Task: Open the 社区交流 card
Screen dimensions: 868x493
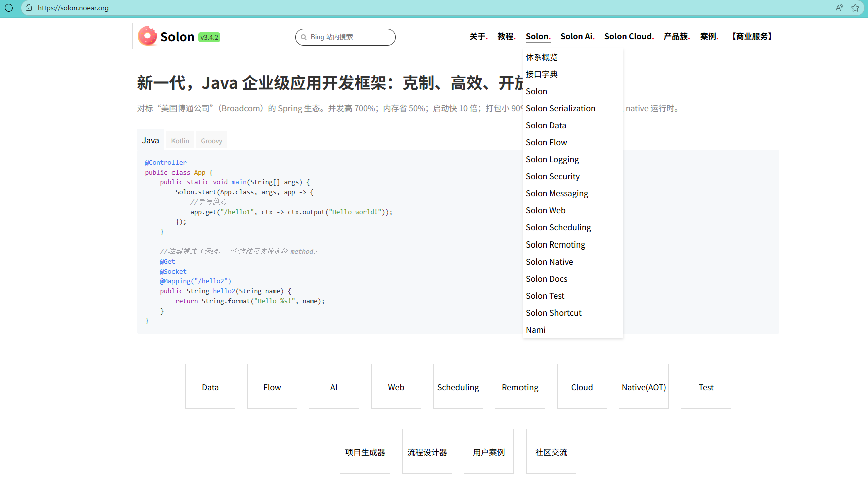Action: pos(551,451)
